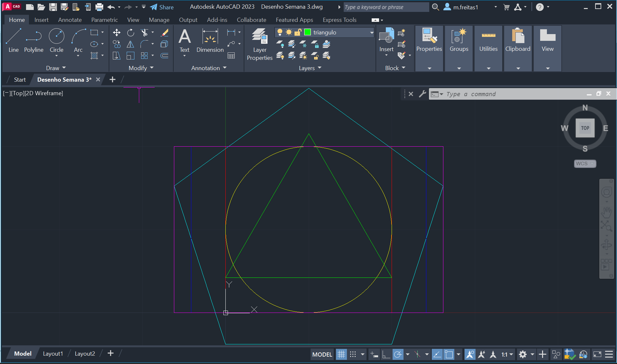Toggle grid display in status bar
The width and height of the screenshot is (617, 364).
[341, 354]
